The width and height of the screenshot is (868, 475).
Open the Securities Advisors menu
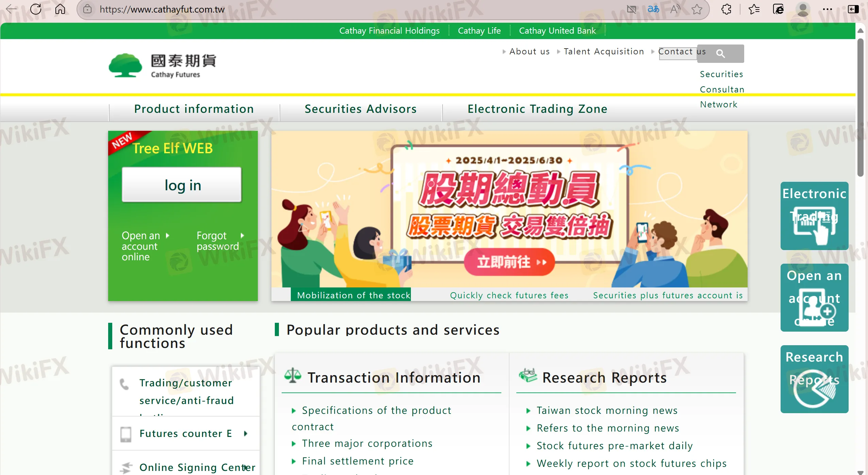click(361, 109)
